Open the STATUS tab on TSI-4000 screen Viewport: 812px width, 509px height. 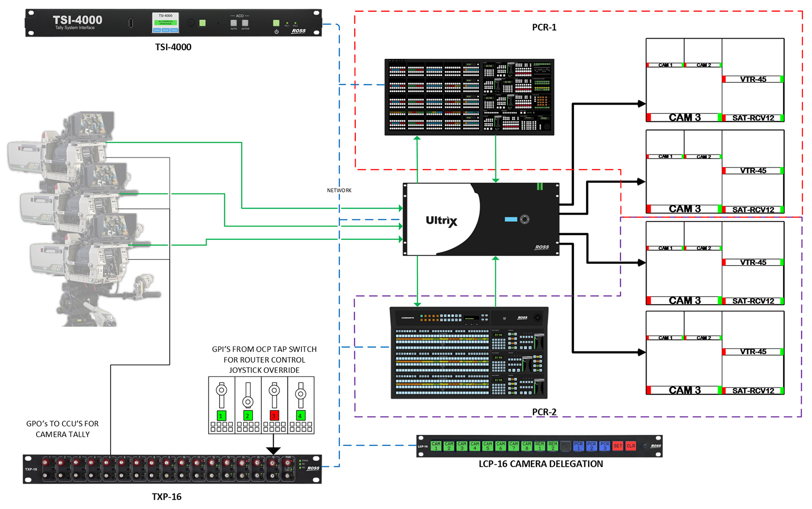click(157, 30)
